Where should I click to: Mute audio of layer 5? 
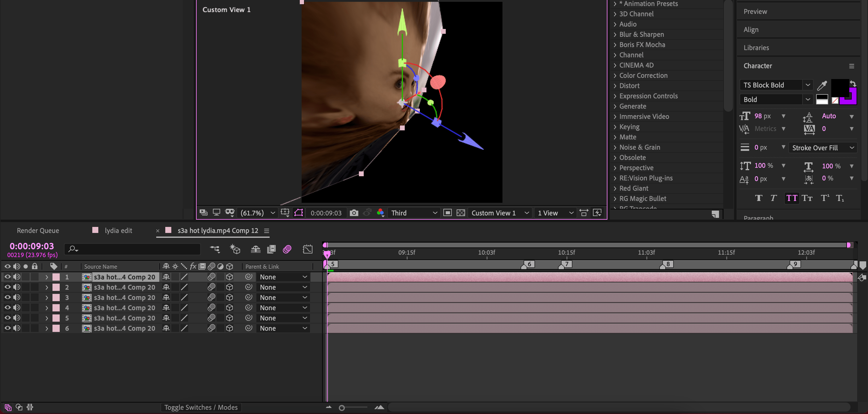17,318
